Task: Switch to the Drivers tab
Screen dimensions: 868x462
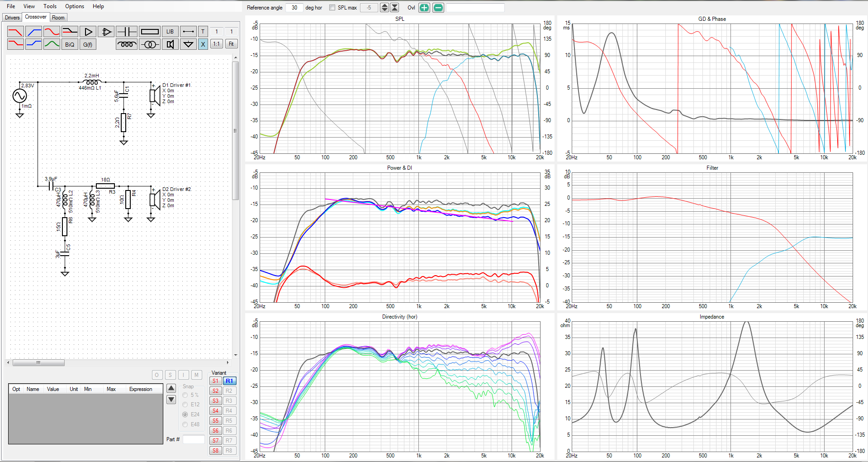Action: [12, 18]
